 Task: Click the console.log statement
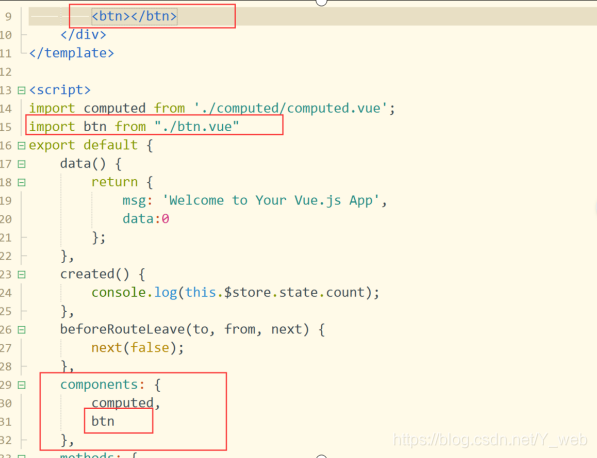(235, 292)
